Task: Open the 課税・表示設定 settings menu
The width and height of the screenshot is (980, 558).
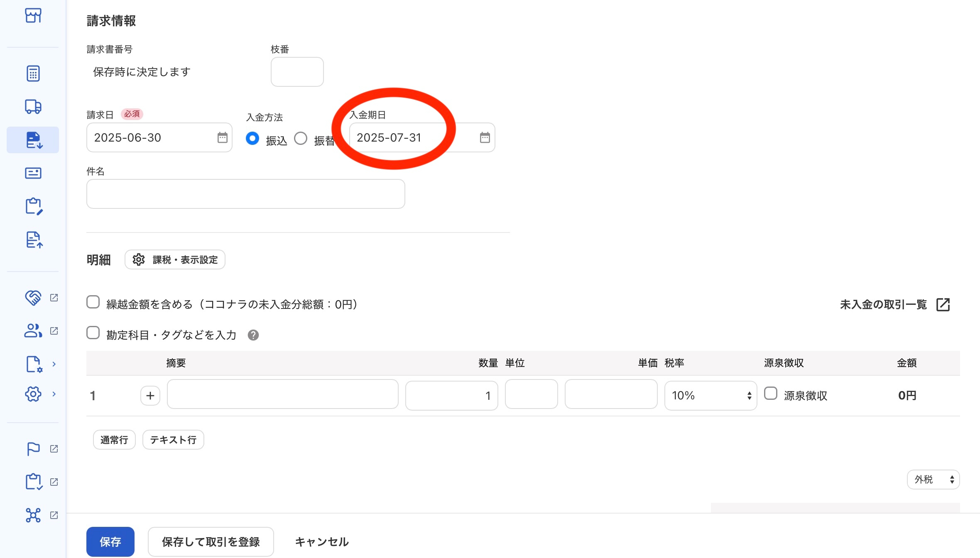Action: pos(174,259)
